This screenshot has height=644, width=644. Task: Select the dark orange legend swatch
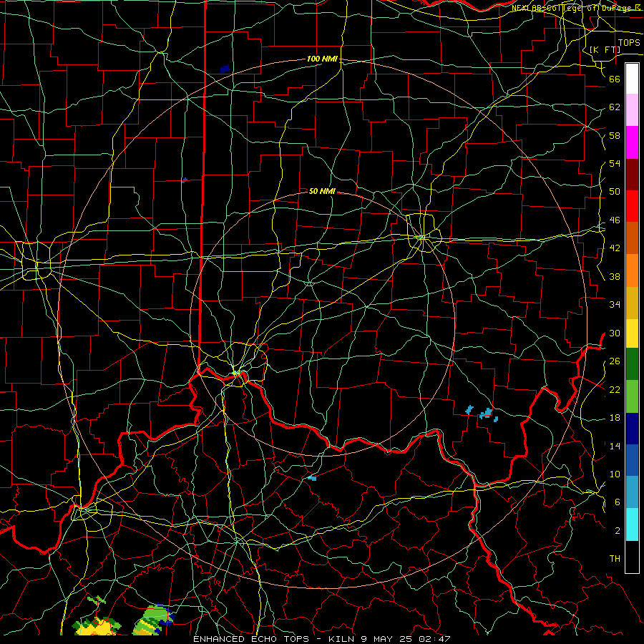(x=632, y=238)
